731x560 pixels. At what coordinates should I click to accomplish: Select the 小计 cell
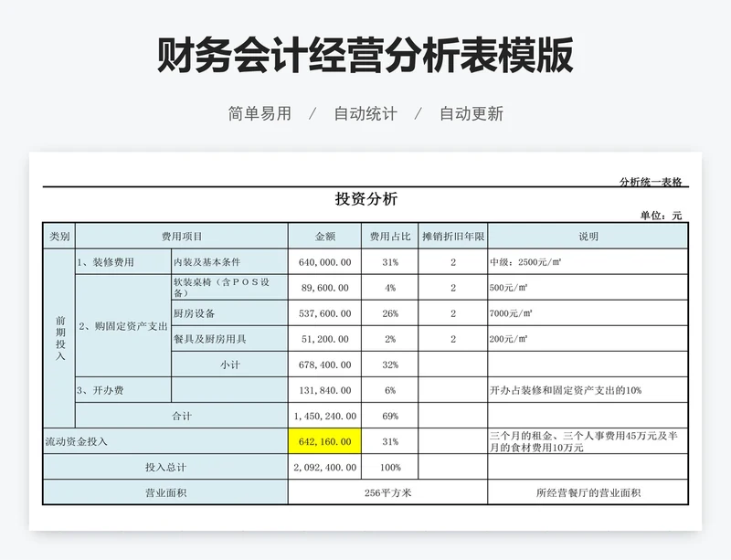tap(230, 365)
